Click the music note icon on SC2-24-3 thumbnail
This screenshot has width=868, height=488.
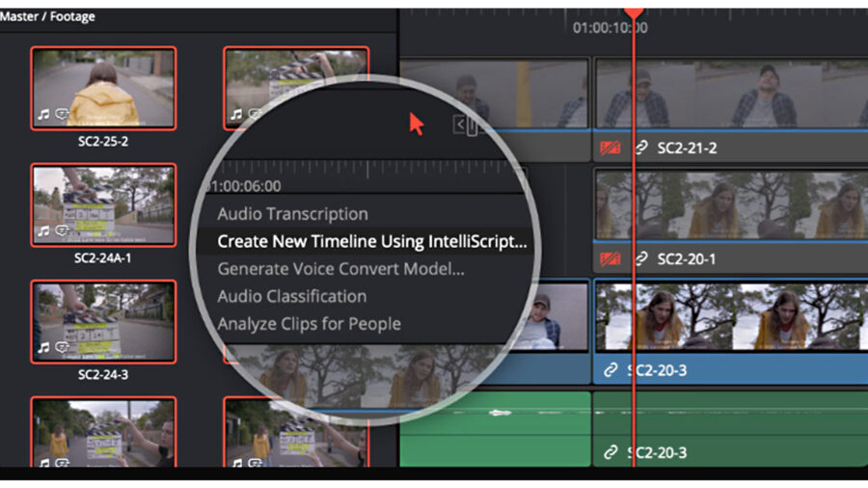[43, 347]
